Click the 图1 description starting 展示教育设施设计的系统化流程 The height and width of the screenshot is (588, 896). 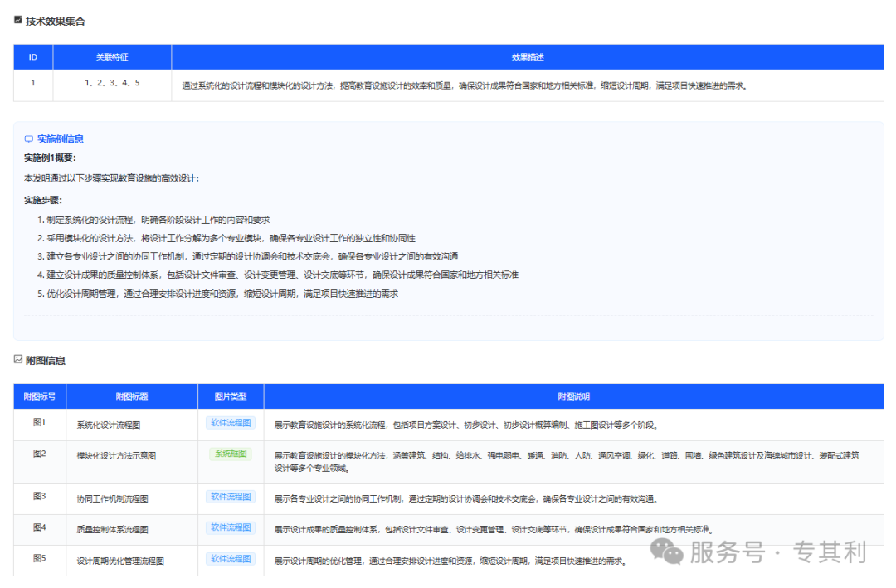[467, 425]
